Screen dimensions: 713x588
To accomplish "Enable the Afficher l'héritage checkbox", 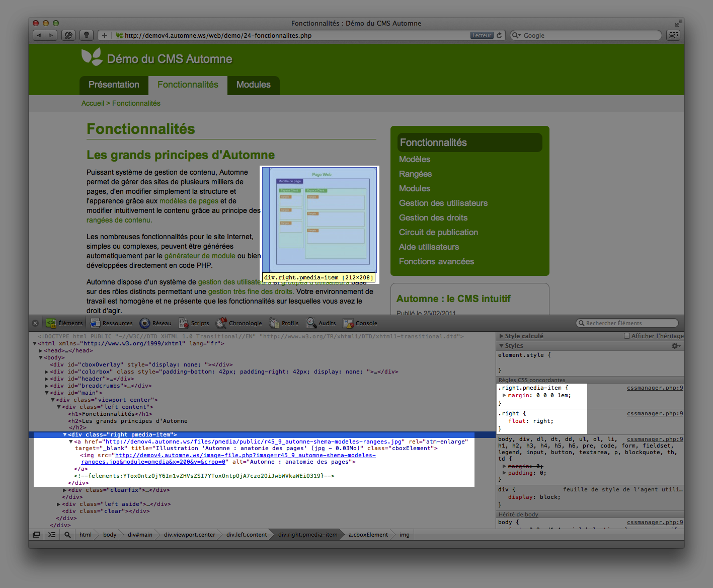I will [x=627, y=336].
